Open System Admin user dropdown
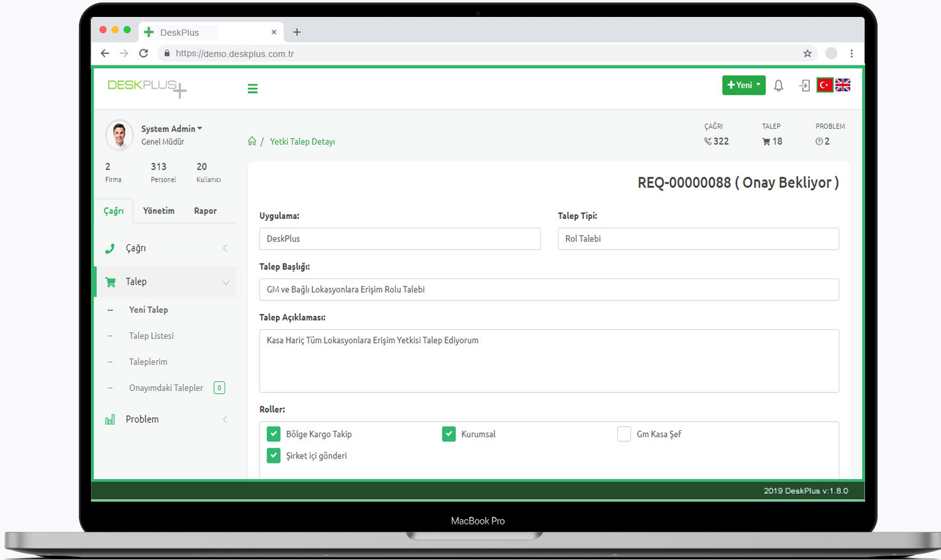941x560 pixels. [171, 129]
